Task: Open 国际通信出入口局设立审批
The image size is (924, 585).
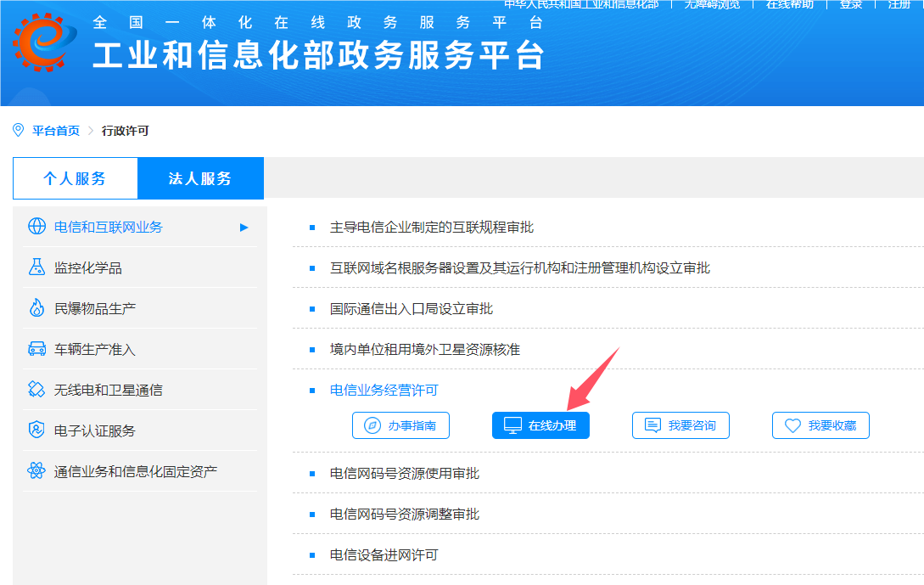Action: 412,308
